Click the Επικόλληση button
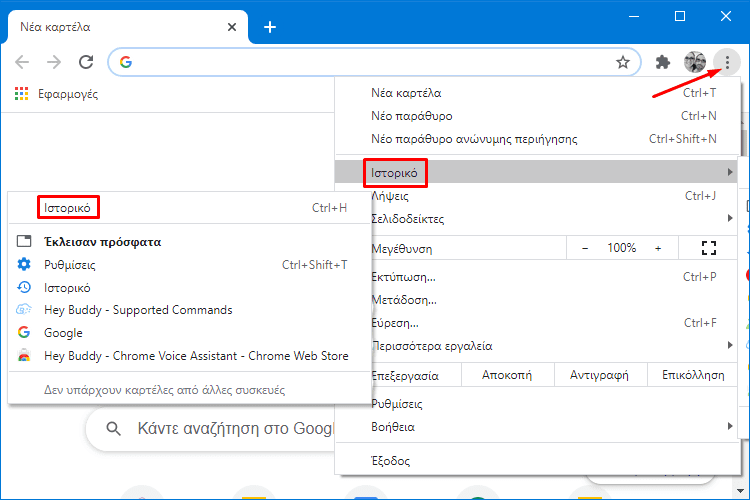Screen dimensions: 750x500 tap(693, 375)
